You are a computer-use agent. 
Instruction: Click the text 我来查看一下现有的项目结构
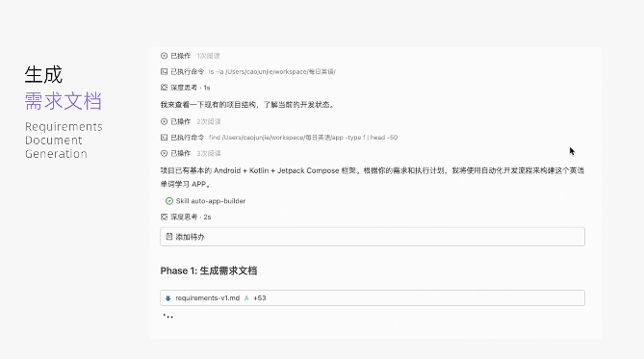pyautogui.click(x=208, y=105)
